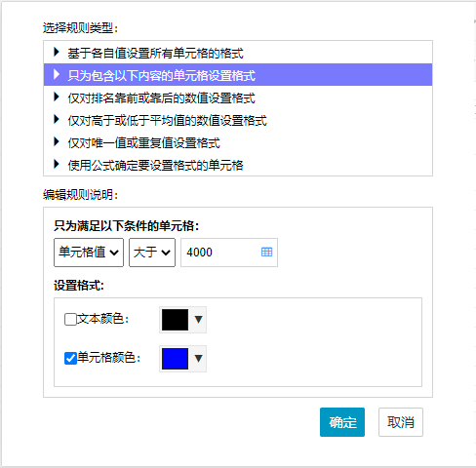Uncheck the 单元格颜色 checkbox

tap(70, 358)
